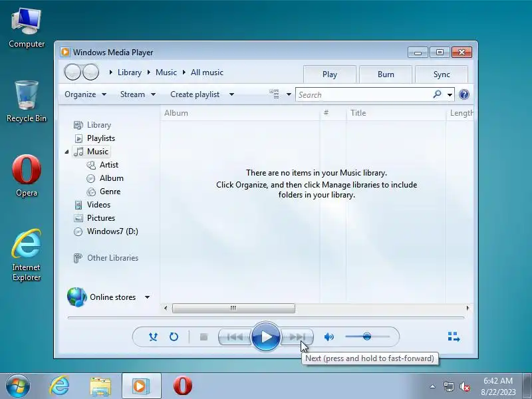The height and width of the screenshot is (399, 532).
Task: Expand the View options dropdown arrow
Action: 289,94
